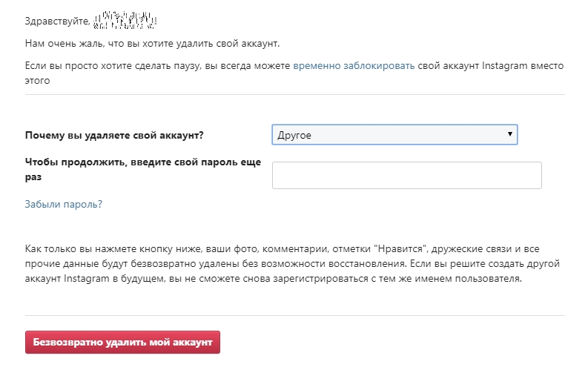Click "Instagram" in the temporary block sentence

[503, 65]
